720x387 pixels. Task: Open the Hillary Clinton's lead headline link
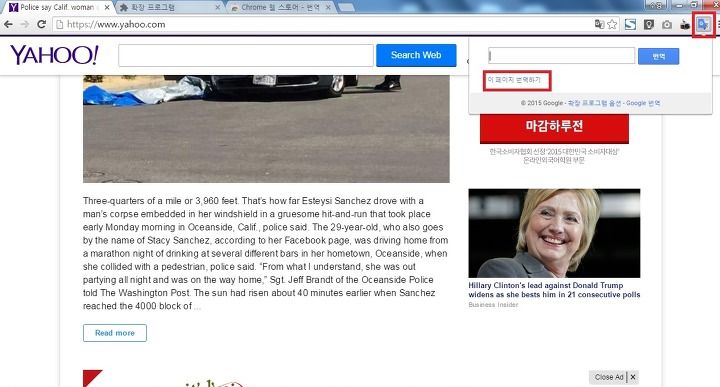tap(554, 290)
